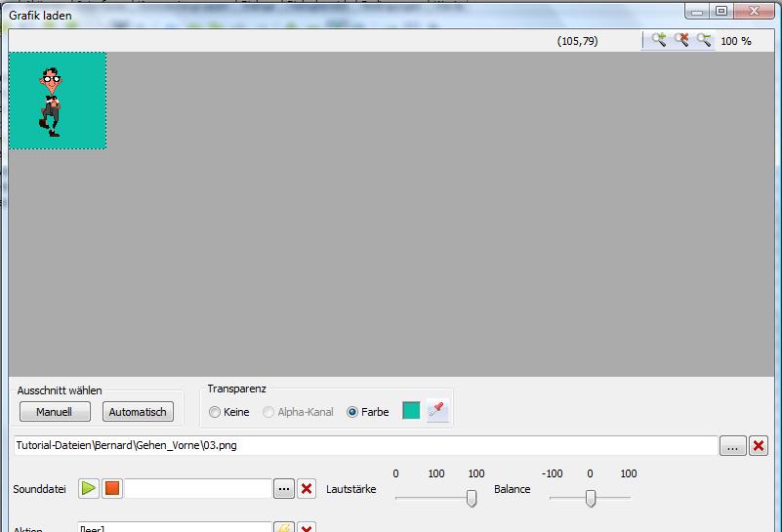This screenshot has height=532, width=782.
Task: Click the Automatisch selection button
Action: point(139,412)
